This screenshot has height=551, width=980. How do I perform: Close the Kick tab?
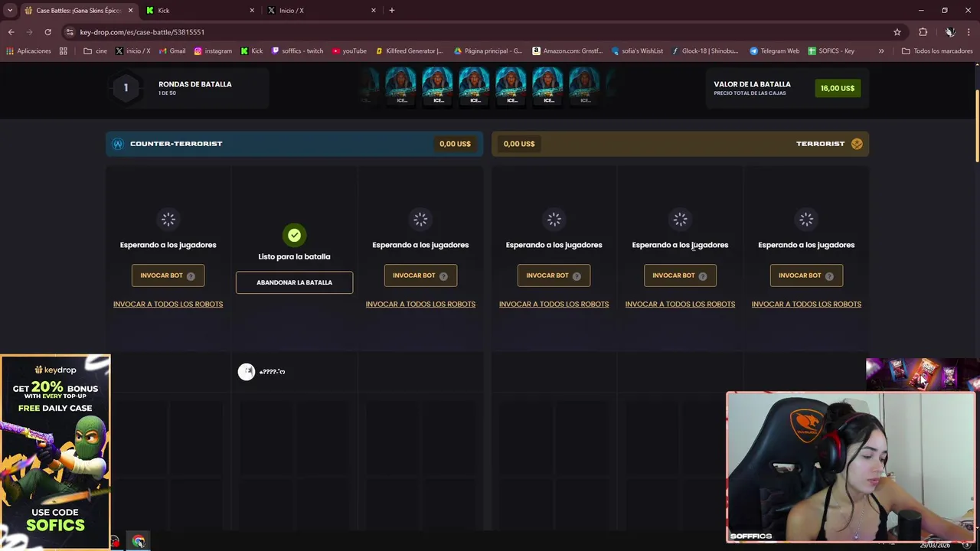(252, 10)
